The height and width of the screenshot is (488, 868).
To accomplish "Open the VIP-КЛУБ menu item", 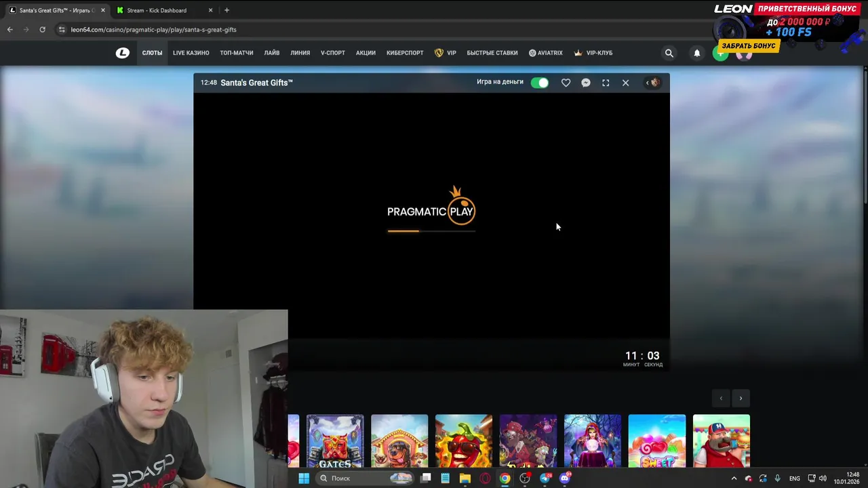I will pyautogui.click(x=593, y=53).
